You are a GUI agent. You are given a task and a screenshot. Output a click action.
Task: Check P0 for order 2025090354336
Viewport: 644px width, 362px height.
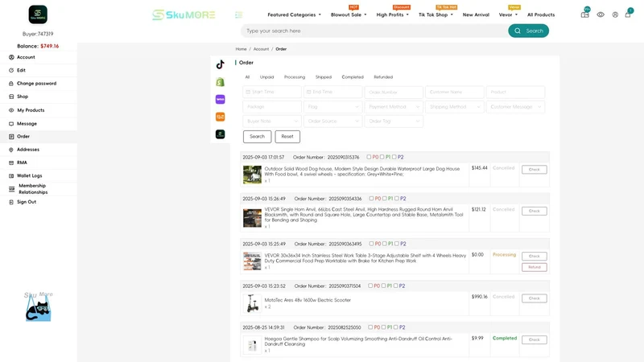point(371,198)
